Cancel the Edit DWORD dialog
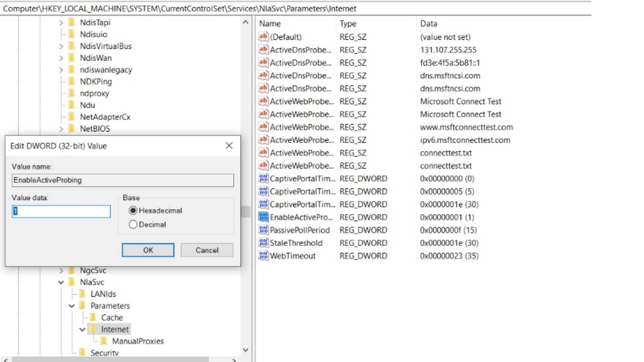Screen dimensions: 644x362 (207, 250)
